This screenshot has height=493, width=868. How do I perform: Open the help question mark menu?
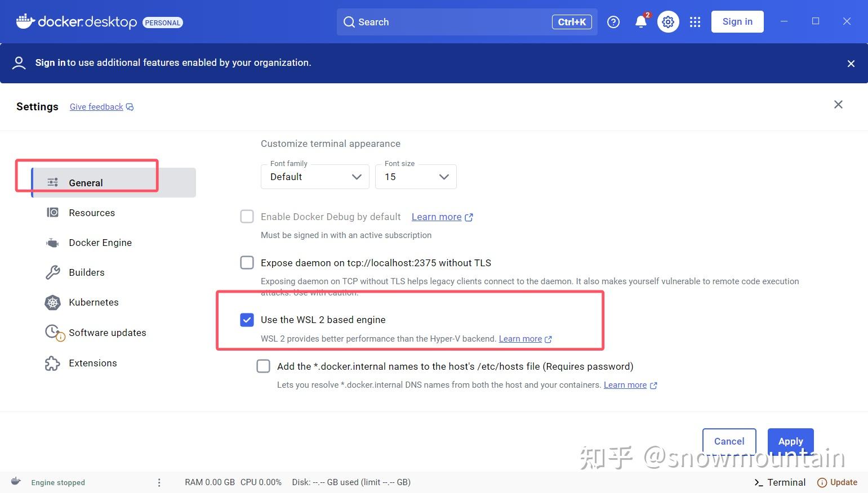[613, 21]
